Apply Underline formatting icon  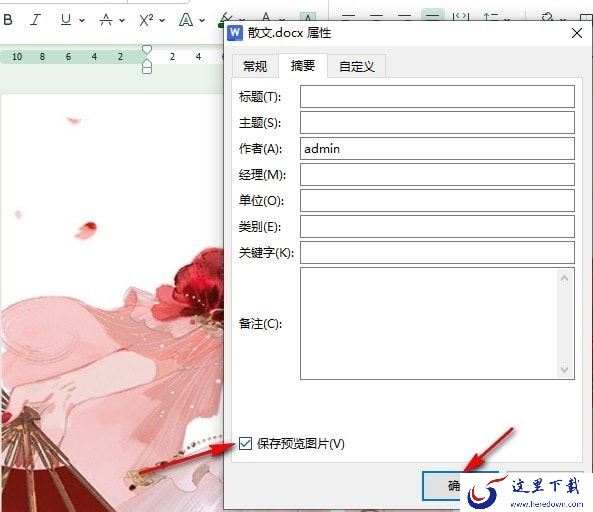point(66,19)
